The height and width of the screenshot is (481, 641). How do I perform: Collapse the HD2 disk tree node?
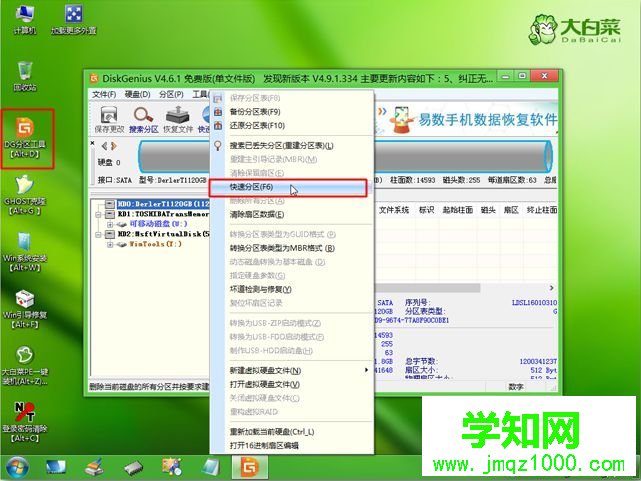pyautogui.click(x=98, y=235)
